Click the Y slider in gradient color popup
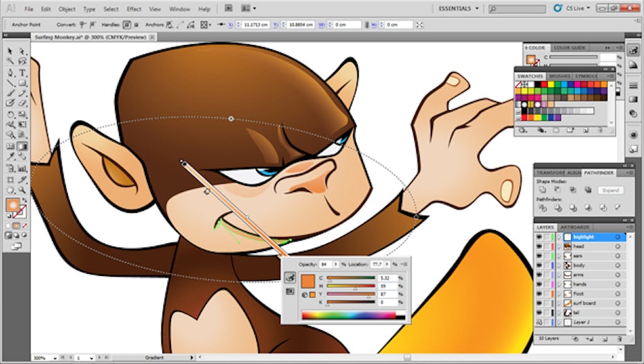This screenshot has height=364, width=644. tap(351, 294)
